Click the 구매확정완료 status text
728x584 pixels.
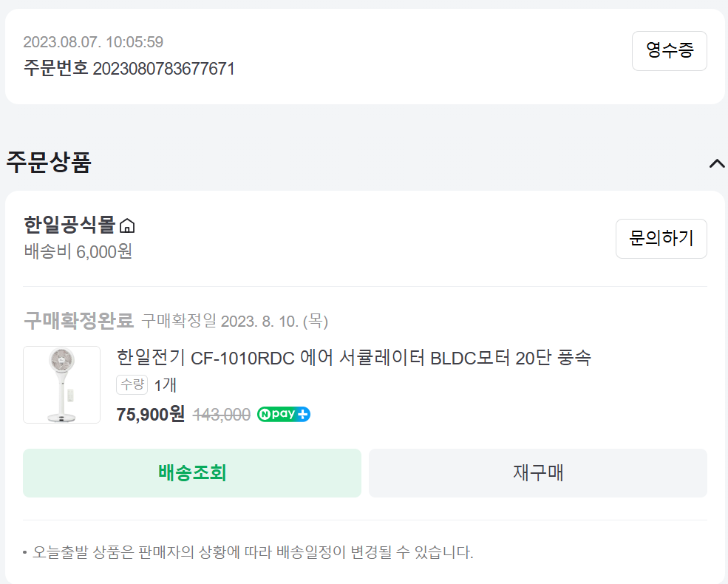point(78,321)
